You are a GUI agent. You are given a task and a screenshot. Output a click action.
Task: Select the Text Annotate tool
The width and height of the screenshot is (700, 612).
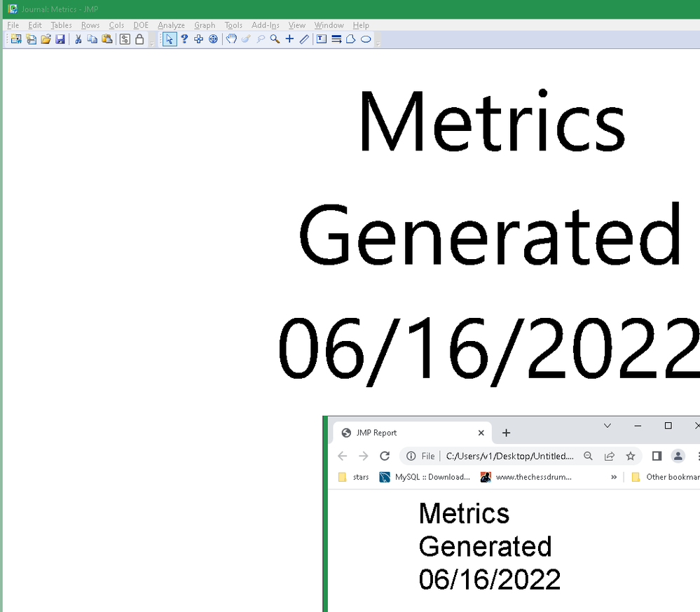pyautogui.click(x=322, y=39)
